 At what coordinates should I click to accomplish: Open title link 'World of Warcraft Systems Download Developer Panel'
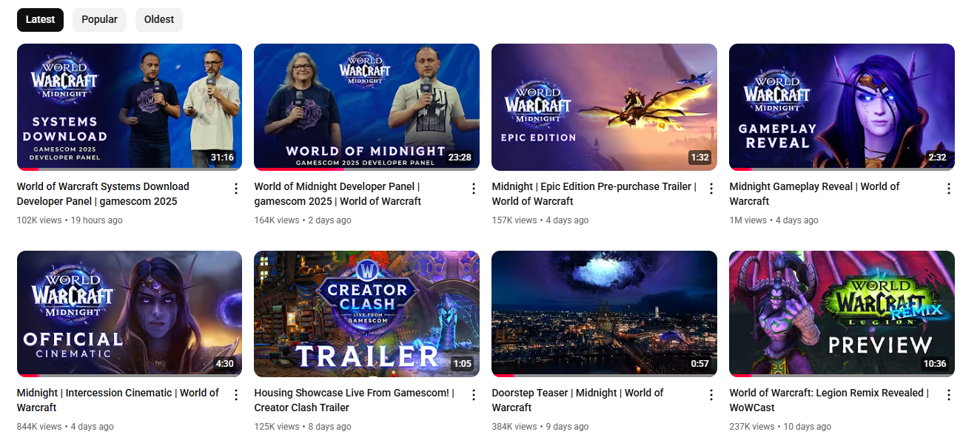[103, 194]
